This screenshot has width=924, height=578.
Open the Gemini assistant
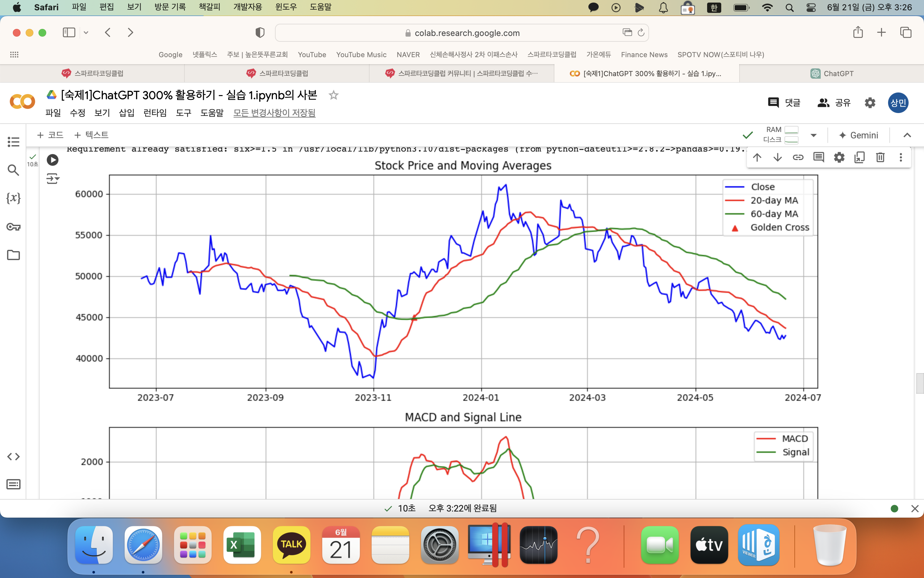(x=858, y=135)
